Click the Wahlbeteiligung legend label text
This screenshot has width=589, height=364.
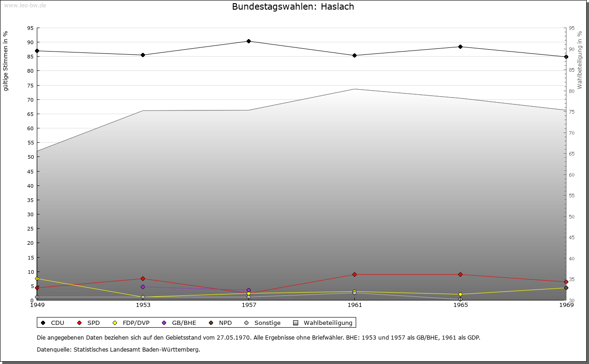328,323
